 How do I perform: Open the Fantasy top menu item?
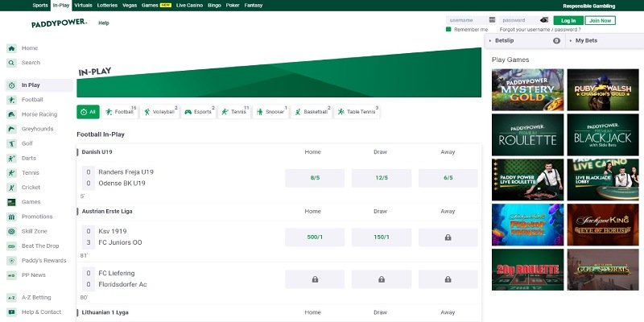(x=254, y=6)
